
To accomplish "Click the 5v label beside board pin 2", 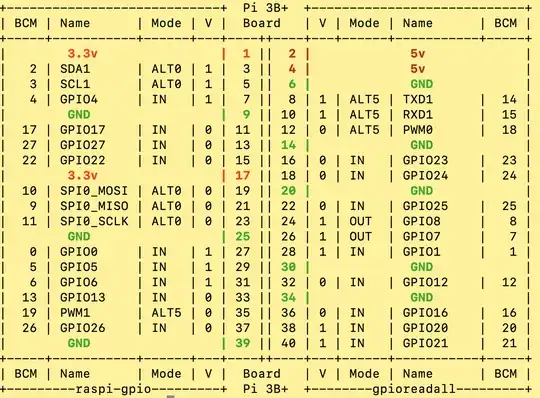I will pyautogui.click(x=417, y=54).
